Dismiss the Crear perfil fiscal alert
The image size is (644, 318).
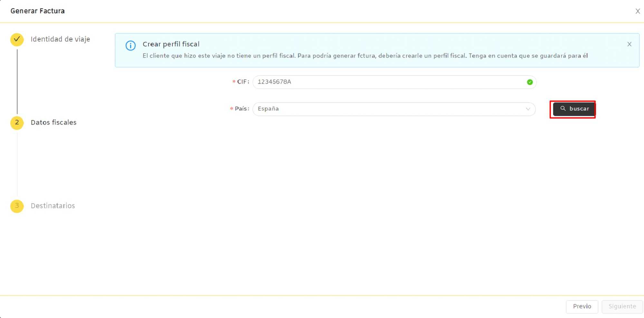click(629, 44)
